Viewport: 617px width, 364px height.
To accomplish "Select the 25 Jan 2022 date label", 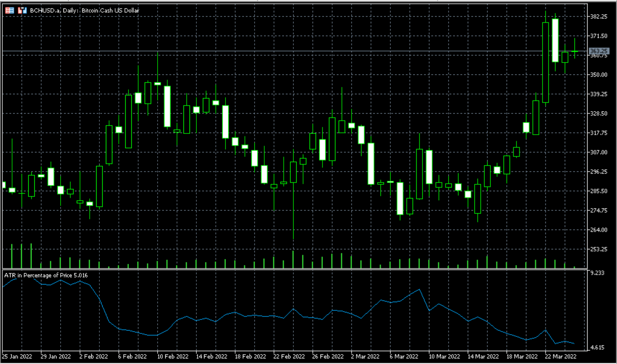I will click(x=18, y=357).
